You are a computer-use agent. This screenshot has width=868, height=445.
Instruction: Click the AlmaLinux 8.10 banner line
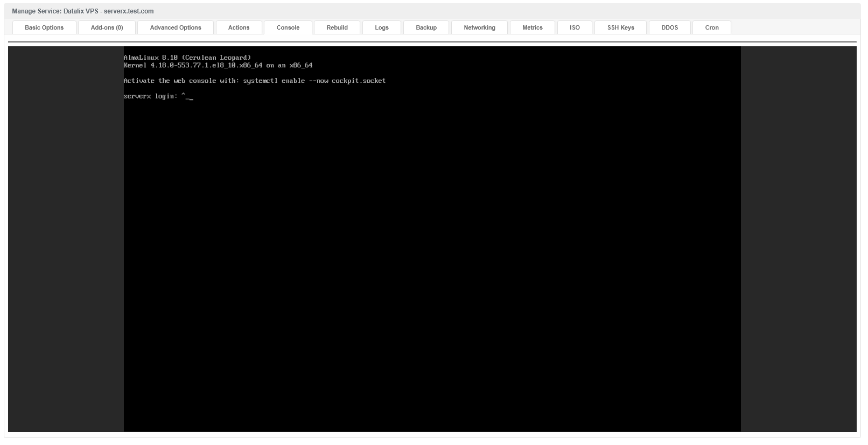click(x=187, y=58)
